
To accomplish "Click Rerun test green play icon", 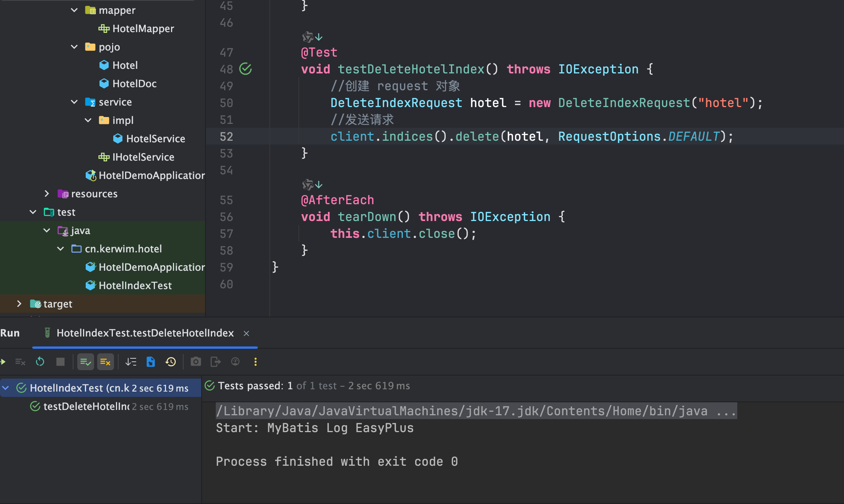I will (3, 362).
